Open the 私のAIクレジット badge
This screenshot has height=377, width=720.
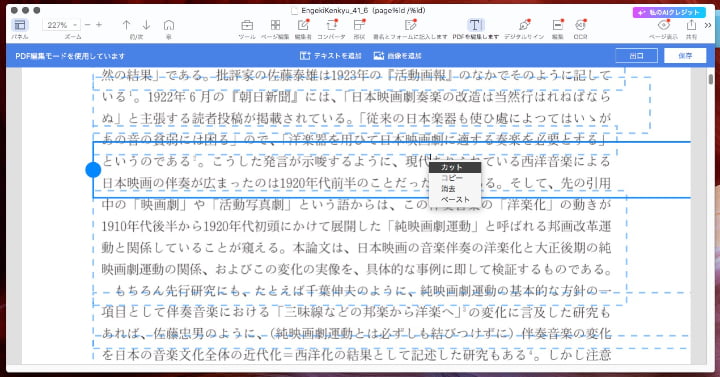[x=669, y=12]
